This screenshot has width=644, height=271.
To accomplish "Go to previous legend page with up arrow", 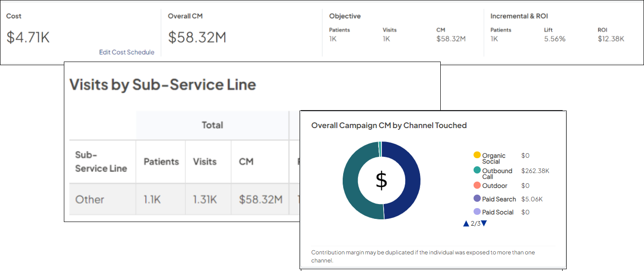I will point(466,223).
